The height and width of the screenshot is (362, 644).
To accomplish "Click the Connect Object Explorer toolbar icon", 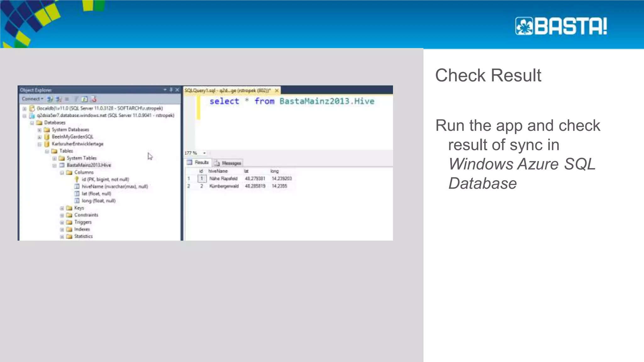I will coord(50,99).
